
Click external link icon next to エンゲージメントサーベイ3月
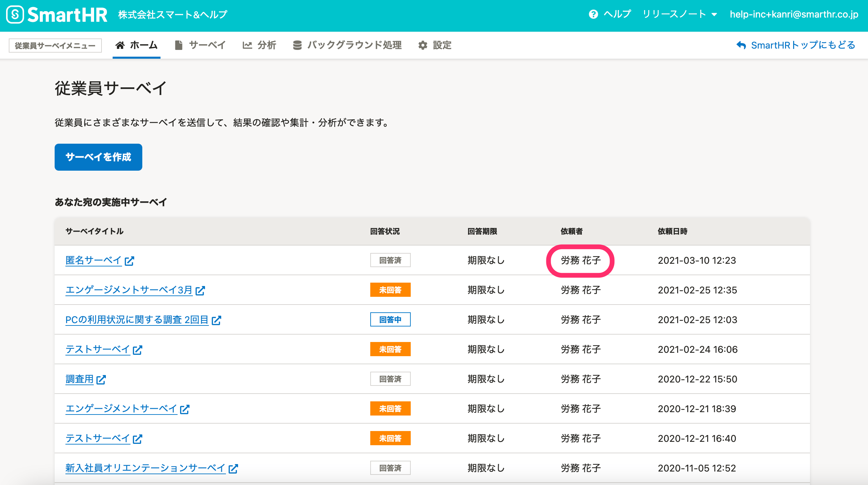tap(200, 290)
